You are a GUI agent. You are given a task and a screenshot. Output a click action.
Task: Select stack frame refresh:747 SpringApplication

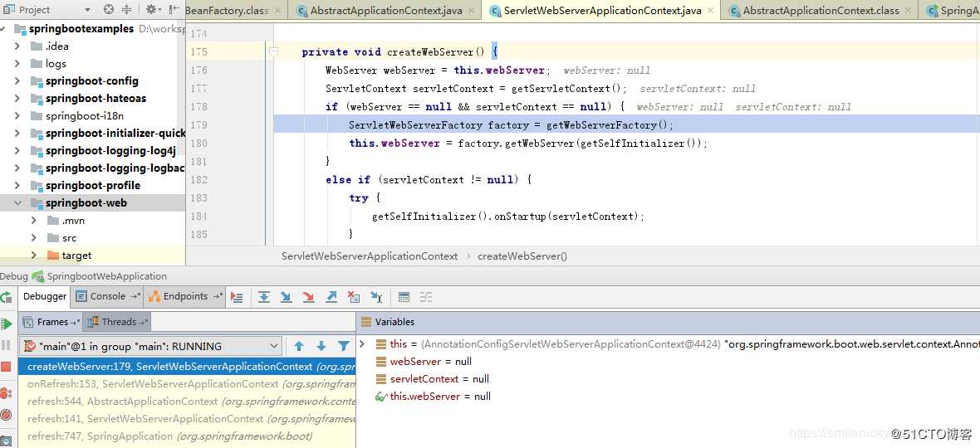[x=187, y=436]
